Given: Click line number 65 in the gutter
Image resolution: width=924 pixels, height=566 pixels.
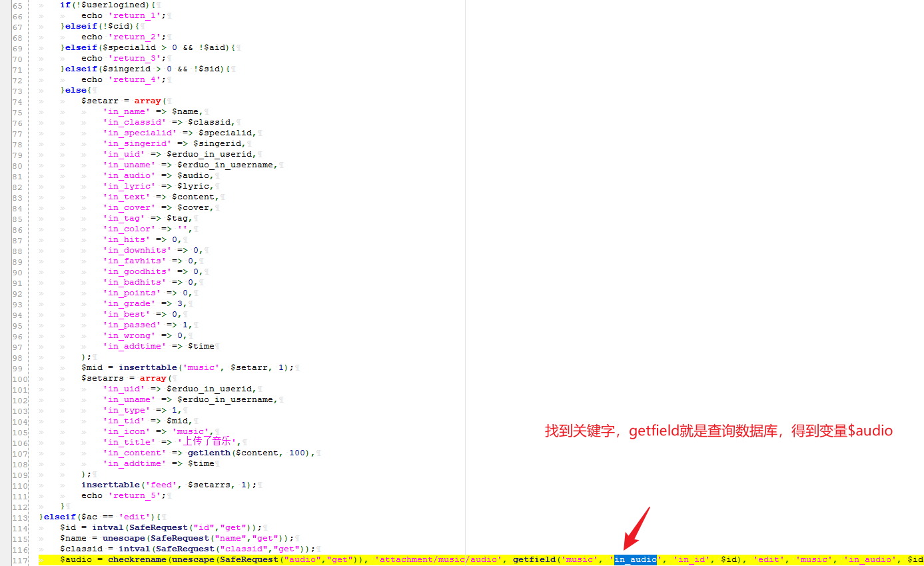Looking at the screenshot, I should coord(19,5).
